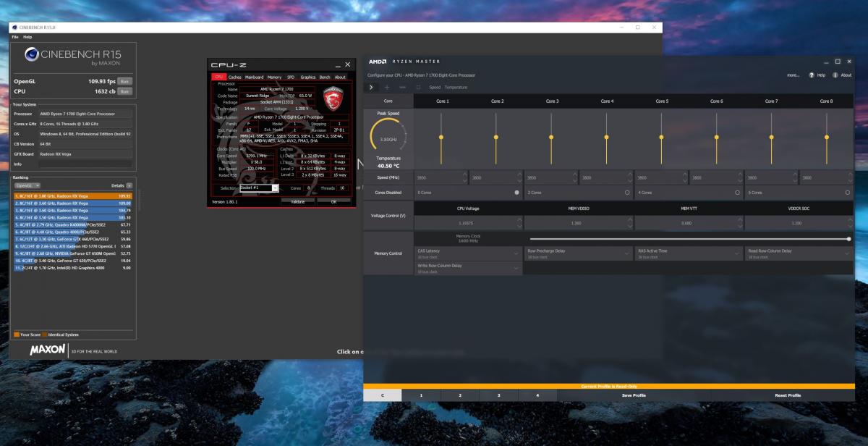Select profile C tab in Ryzen Master
The image size is (868, 446).
pyautogui.click(x=383, y=395)
